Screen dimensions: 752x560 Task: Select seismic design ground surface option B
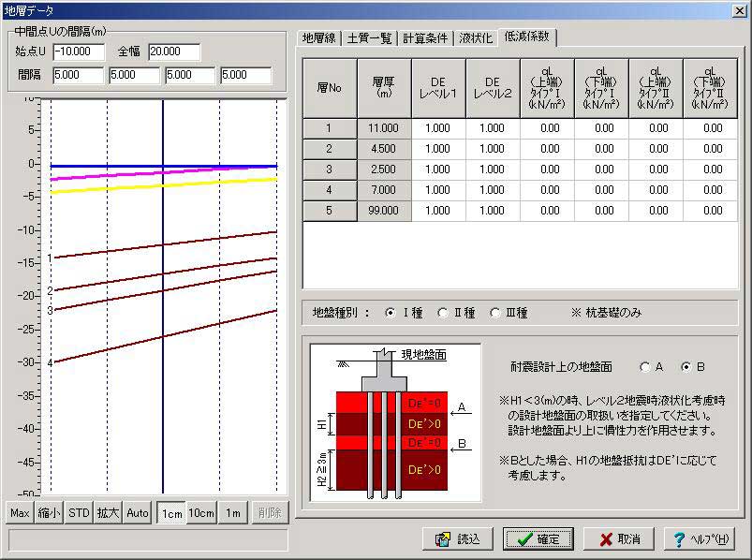click(686, 367)
